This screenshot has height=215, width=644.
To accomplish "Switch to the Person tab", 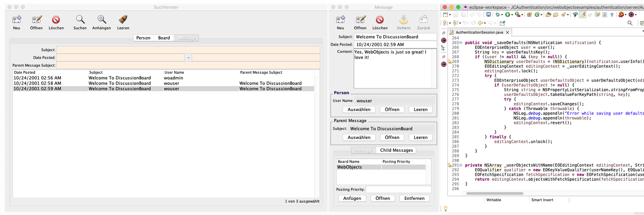I will [143, 38].
